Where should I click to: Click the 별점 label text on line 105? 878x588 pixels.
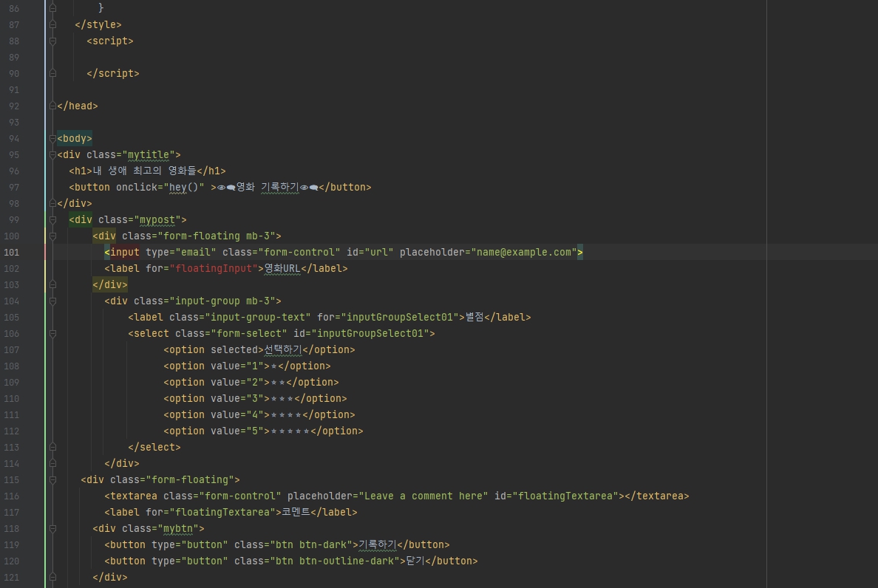click(x=474, y=317)
